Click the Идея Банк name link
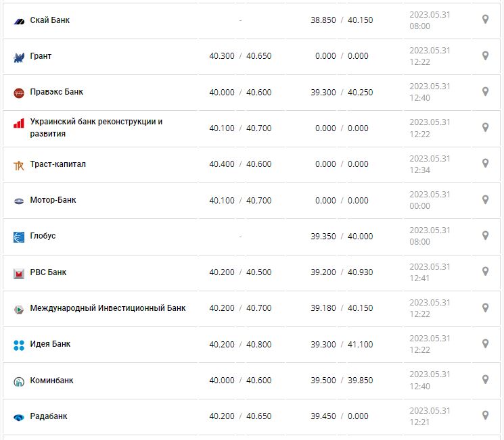This screenshot has height=440, width=504. (x=50, y=344)
